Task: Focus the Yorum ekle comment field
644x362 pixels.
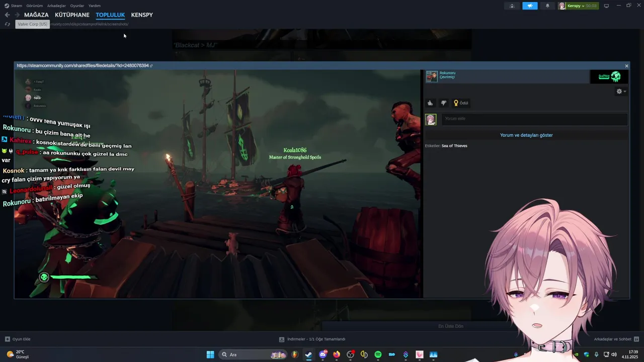Action: click(534, 119)
